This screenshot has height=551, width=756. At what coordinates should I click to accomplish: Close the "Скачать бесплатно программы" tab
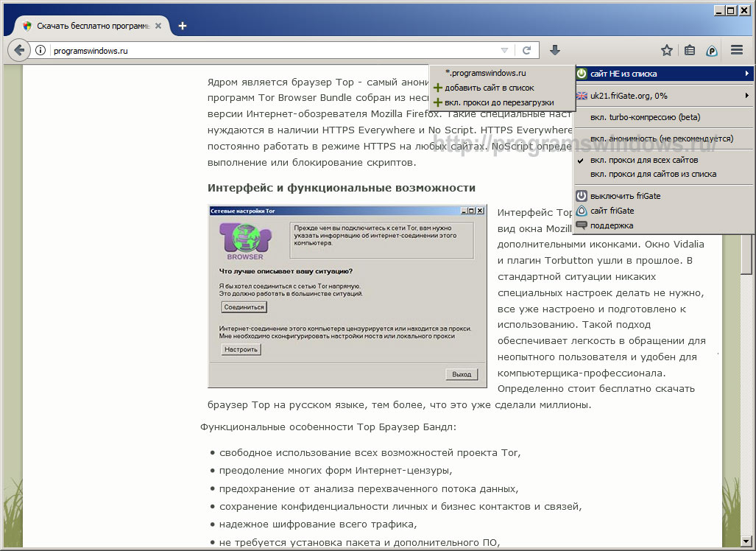click(158, 26)
